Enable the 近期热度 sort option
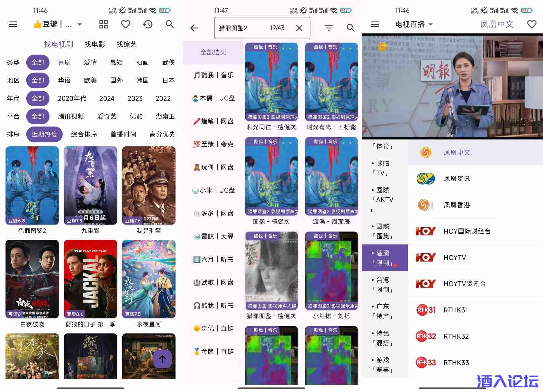This screenshot has height=392, width=543. coord(44,134)
